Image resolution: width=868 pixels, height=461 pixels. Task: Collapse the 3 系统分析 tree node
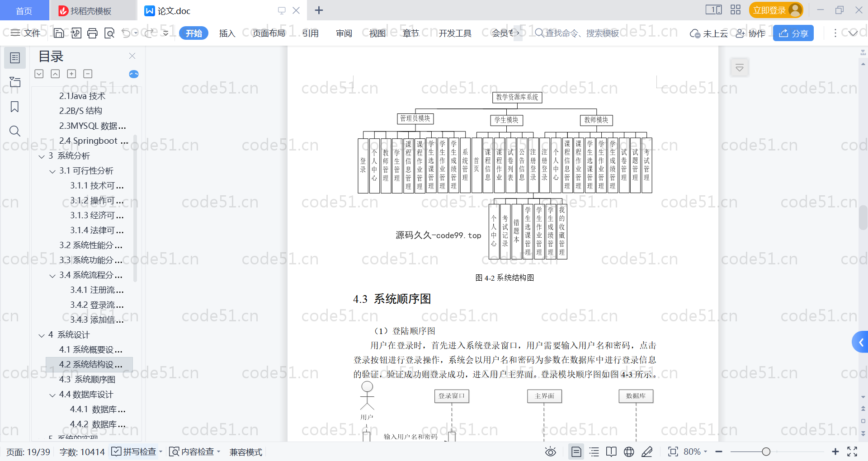[x=42, y=156]
